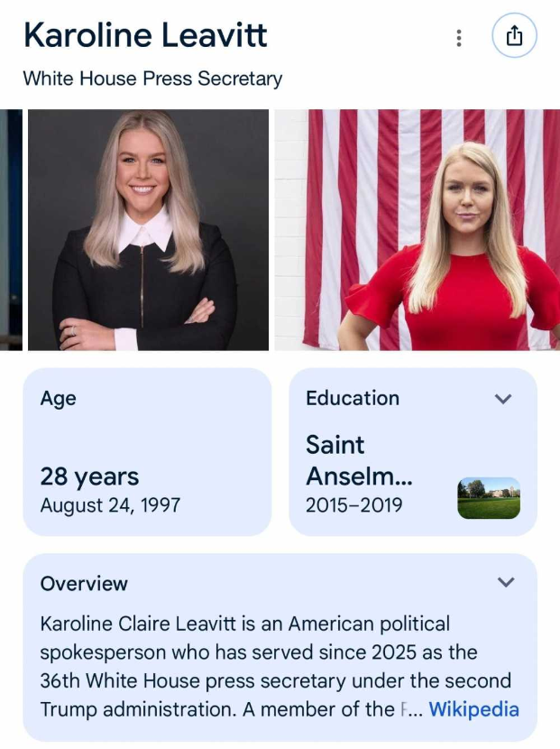Open the Wikipedia link in the overview

click(x=473, y=709)
